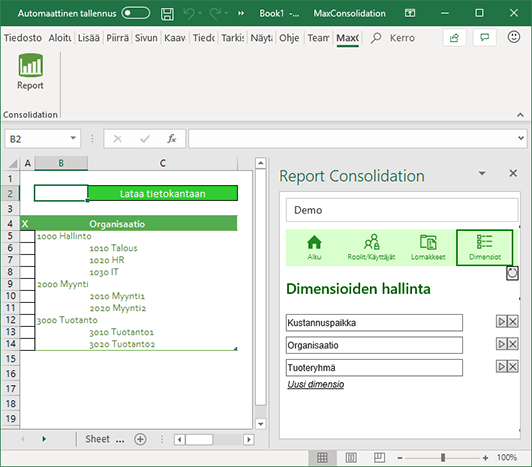Viewport: 532px width, 467px height.
Task: Send feedback via smiley icon
Action: [x=514, y=37]
